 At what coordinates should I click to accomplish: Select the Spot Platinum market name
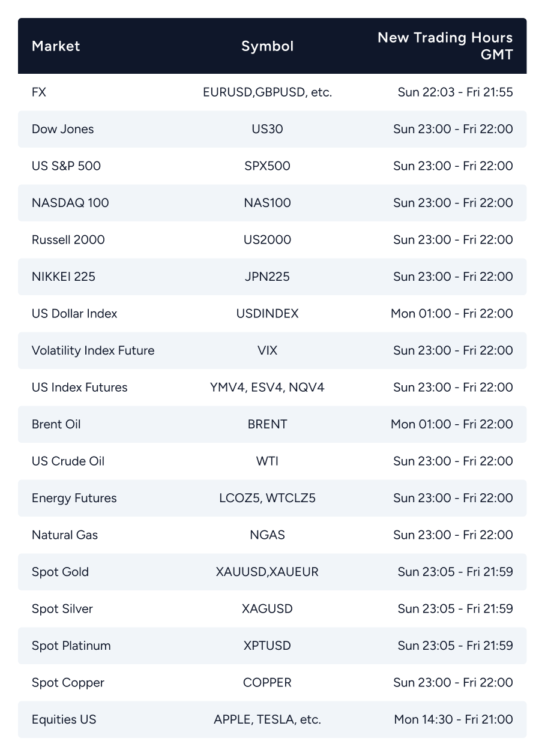pyautogui.click(x=71, y=646)
